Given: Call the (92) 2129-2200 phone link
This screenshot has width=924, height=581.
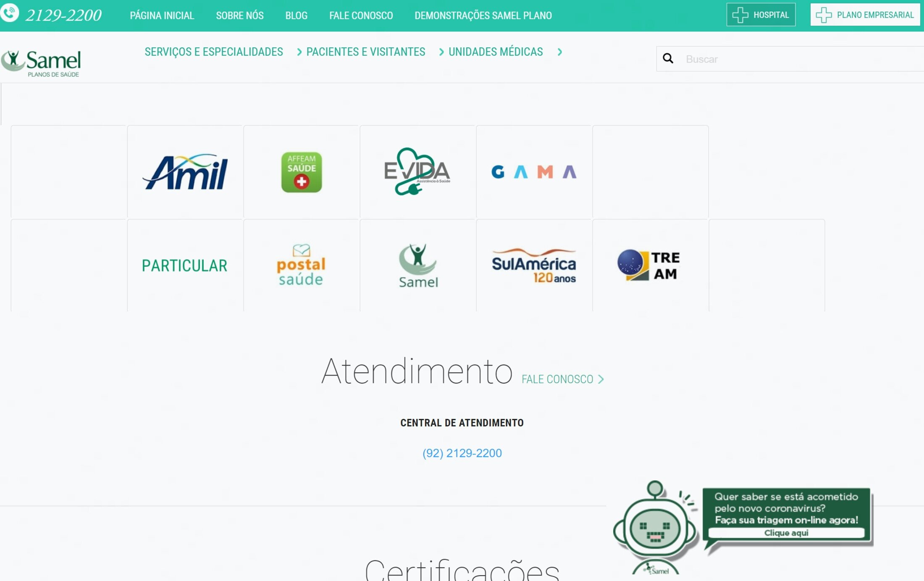Looking at the screenshot, I should (x=462, y=453).
